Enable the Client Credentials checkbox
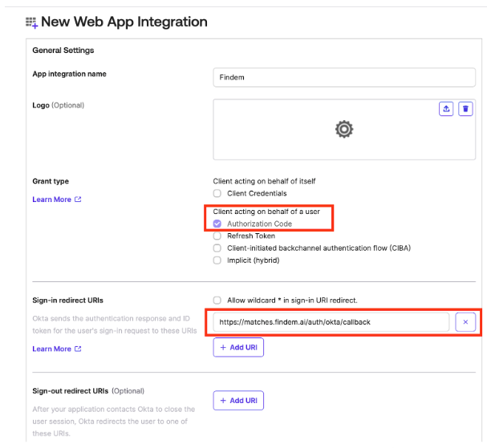Viewport: 487px width, 448px height. coord(217,193)
